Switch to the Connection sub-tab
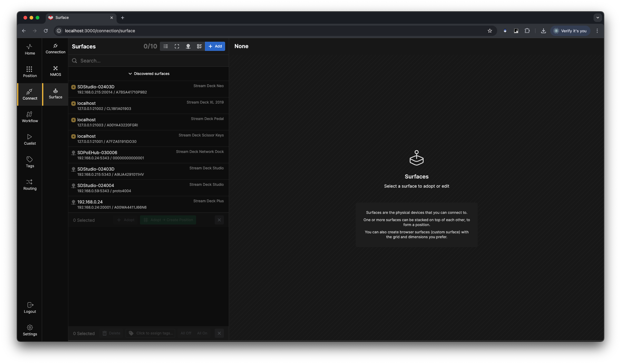Image resolution: width=621 pixels, height=364 pixels. [x=56, y=48]
